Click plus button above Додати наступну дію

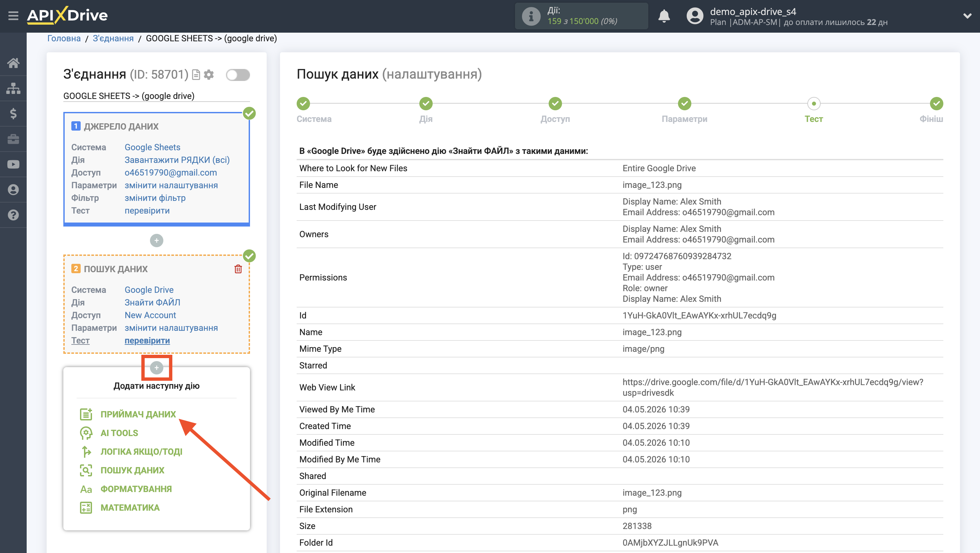[156, 367]
